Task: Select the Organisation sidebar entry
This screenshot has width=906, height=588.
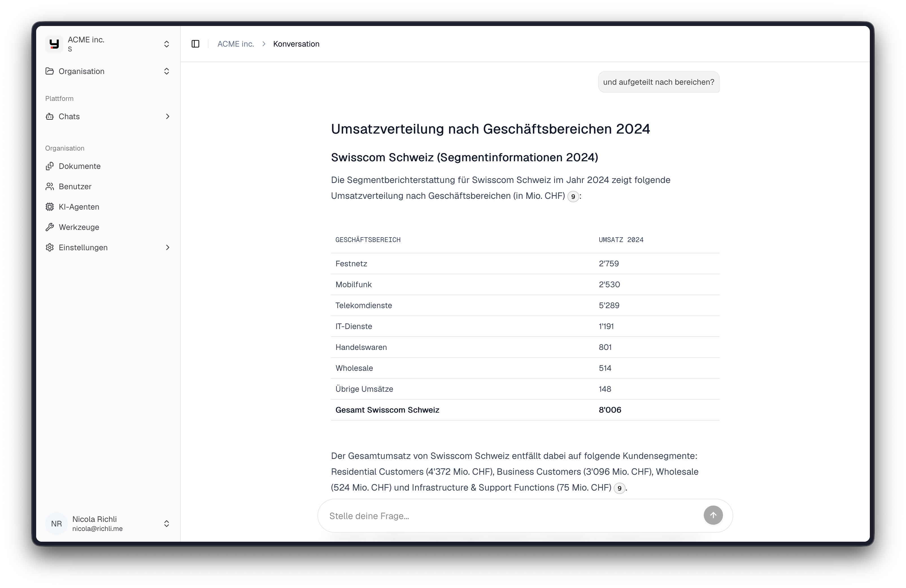Action: click(108, 71)
